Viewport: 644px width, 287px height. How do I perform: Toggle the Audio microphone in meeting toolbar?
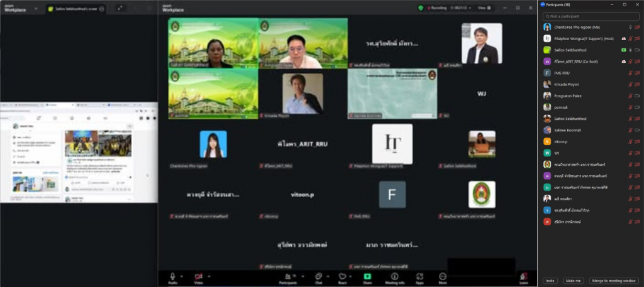point(172,276)
